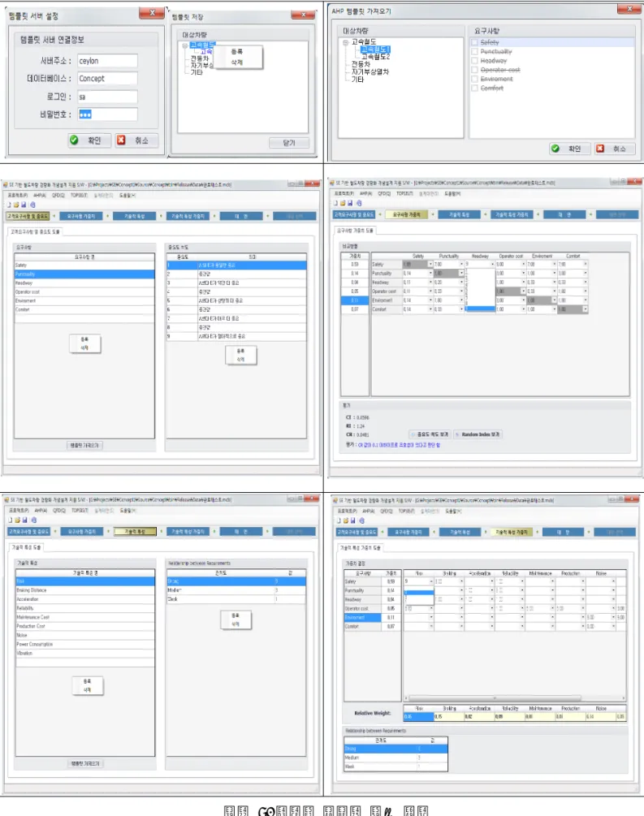Screen dimensions: 644x816
Task: Click 데이터베이스 field containing Concept
Action: (108, 79)
